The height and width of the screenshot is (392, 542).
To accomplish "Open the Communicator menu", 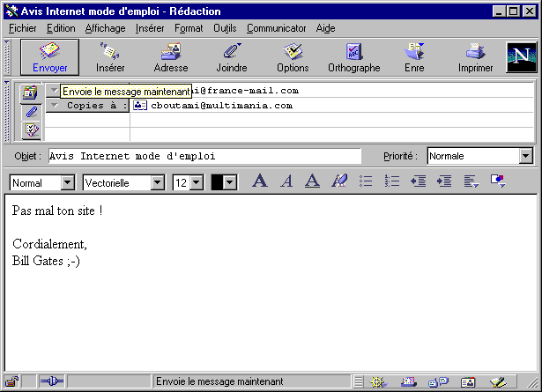I will point(276,28).
